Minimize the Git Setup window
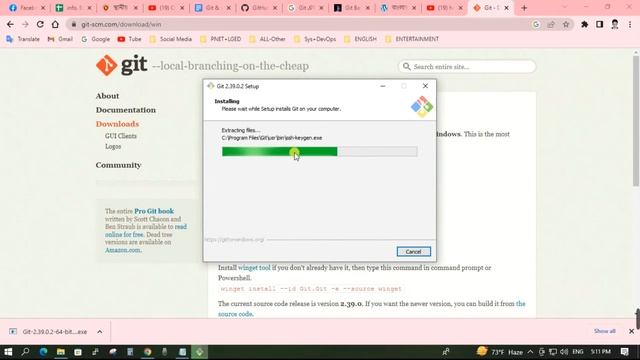Viewport: 640px width, 360px height. coord(382,86)
